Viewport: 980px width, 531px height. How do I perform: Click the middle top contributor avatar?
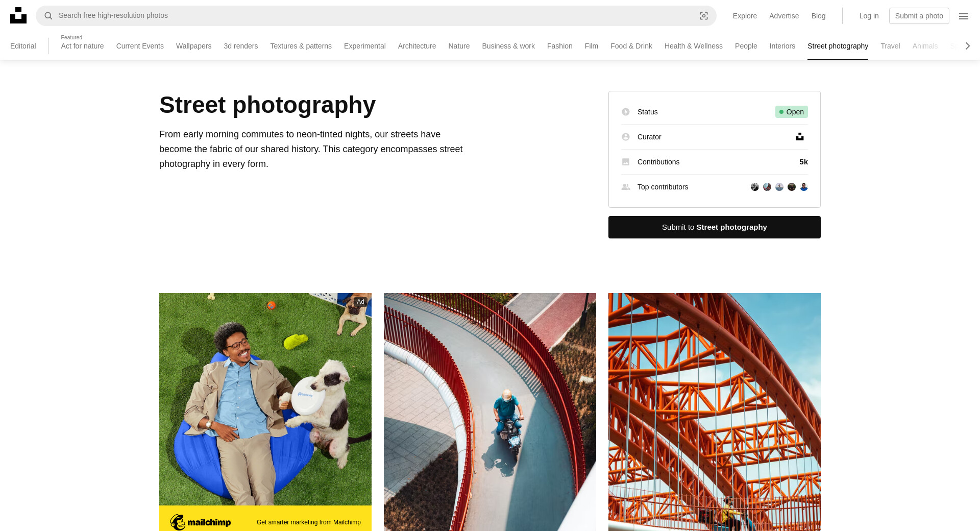click(779, 187)
